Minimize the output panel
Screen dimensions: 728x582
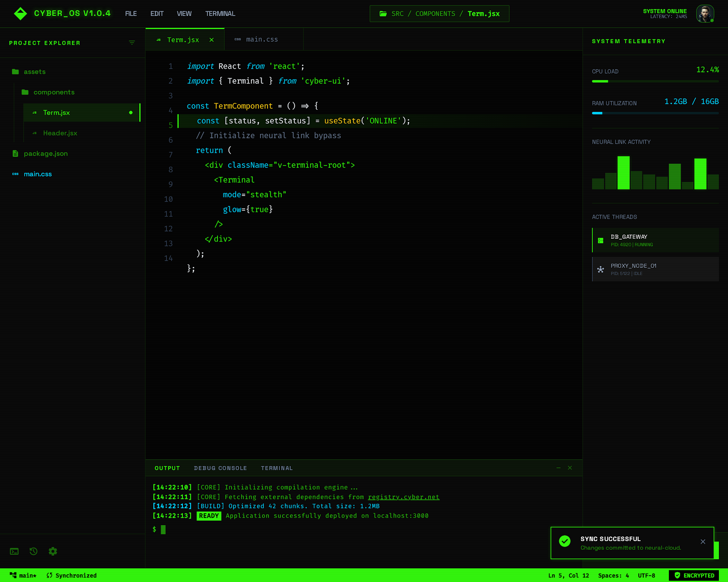(x=558, y=468)
